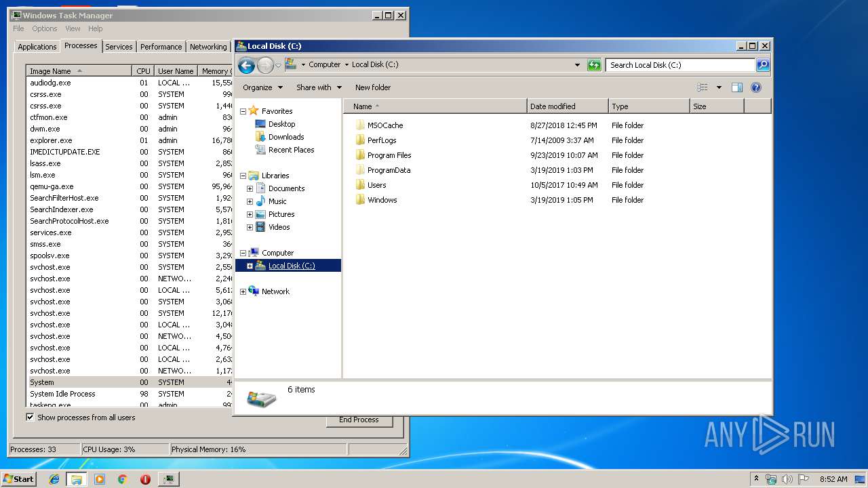Click Windows Explorer taskbar icon

click(77, 479)
